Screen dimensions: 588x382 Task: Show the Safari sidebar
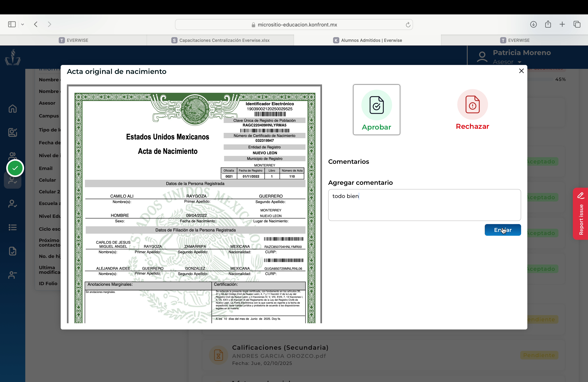pos(12,24)
